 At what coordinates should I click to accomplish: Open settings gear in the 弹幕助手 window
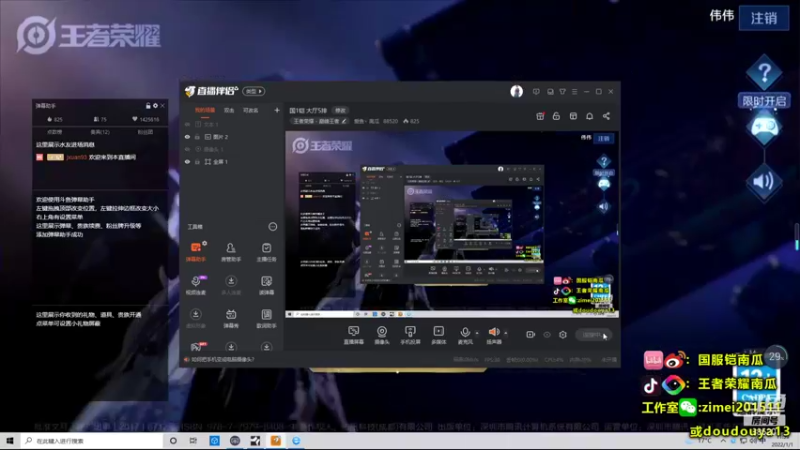point(155,106)
